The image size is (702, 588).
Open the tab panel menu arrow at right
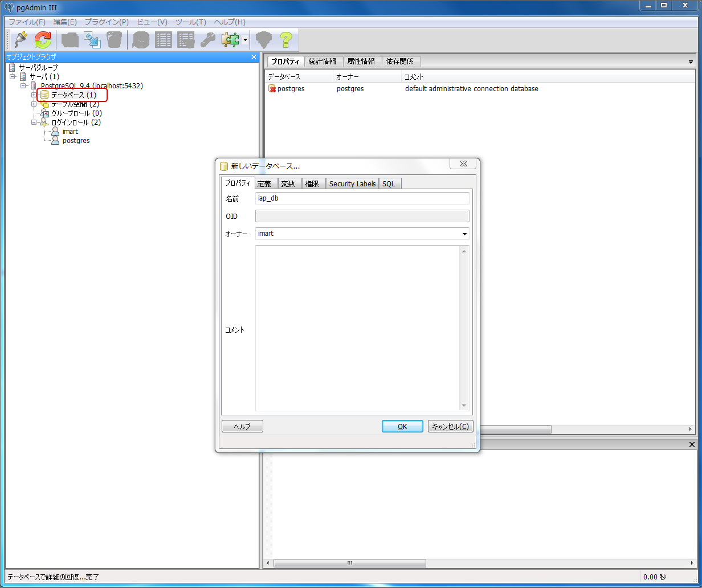(691, 62)
